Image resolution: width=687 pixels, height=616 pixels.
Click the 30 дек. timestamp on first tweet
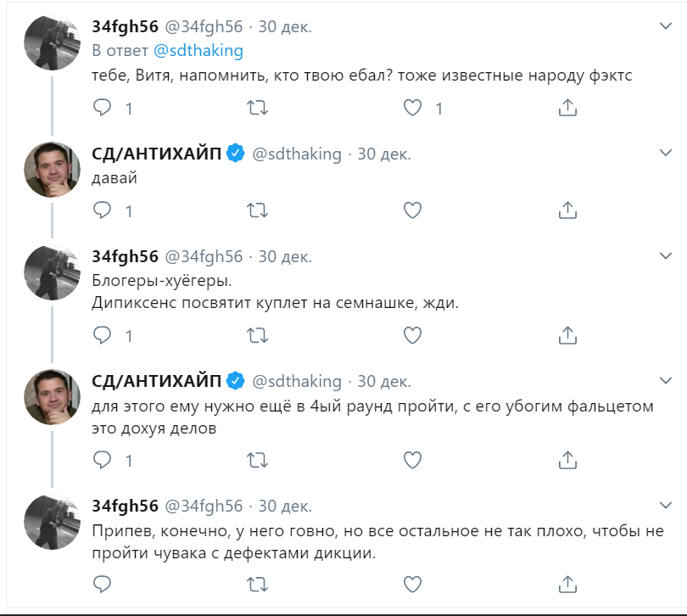coord(285,26)
